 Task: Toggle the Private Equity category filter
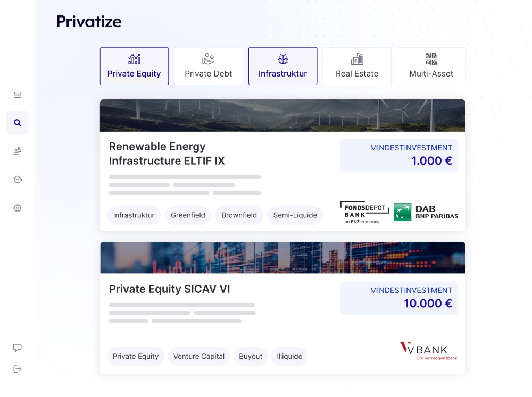(x=134, y=66)
